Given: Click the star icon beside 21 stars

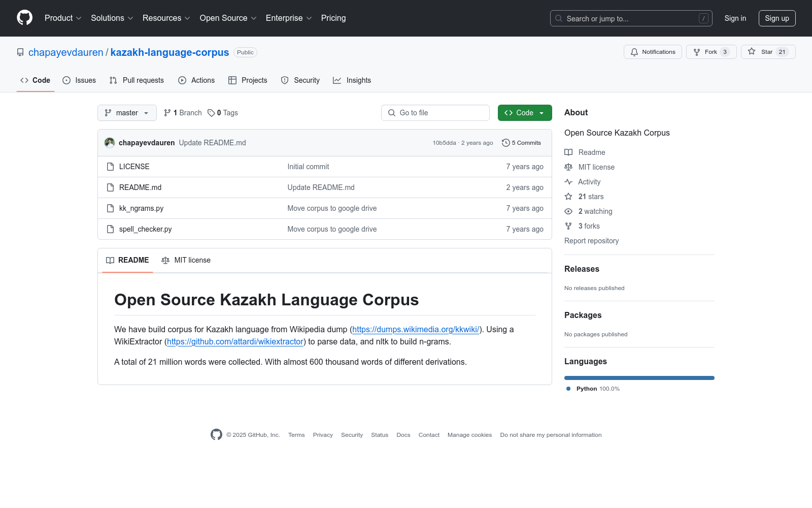Looking at the screenshot, I should coord(568,197).
